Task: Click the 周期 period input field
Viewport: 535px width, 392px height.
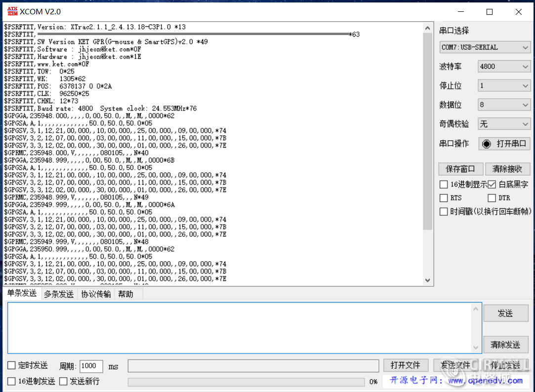Action: [91, 366]
